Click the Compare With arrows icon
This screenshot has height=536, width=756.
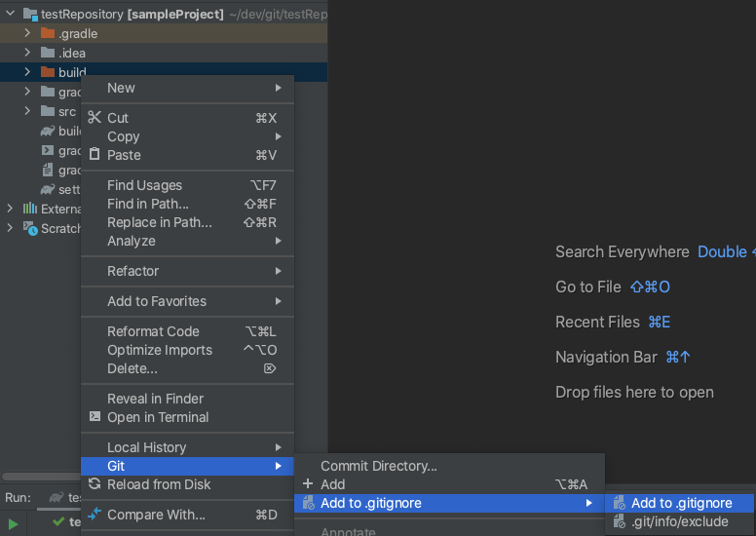[x=94, y=515]
